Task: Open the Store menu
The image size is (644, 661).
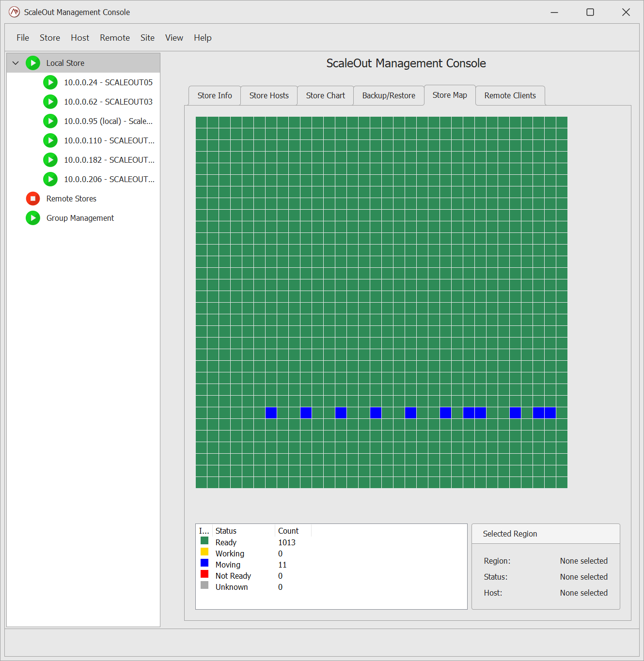Action: point(50,38)
